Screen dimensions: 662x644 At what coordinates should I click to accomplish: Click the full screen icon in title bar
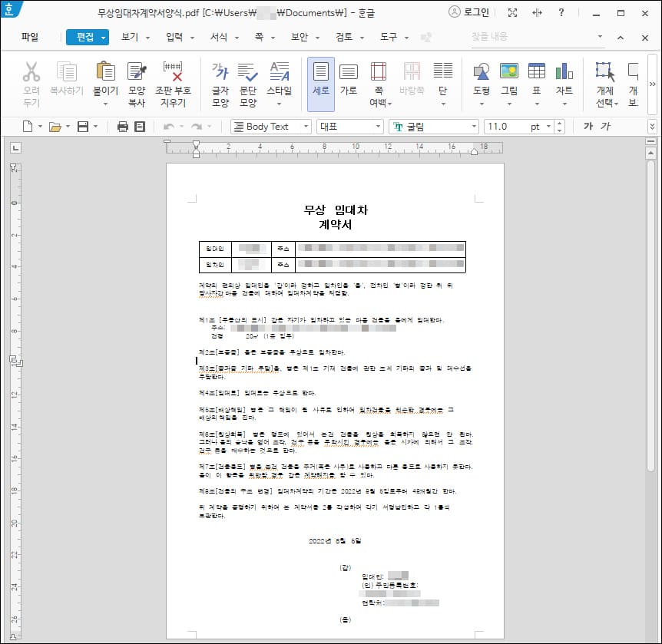pyautogui.click(x=512, y=12)
